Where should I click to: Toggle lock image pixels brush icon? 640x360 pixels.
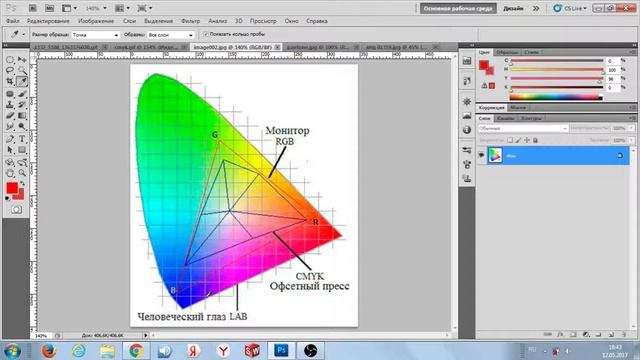(518, 140)
